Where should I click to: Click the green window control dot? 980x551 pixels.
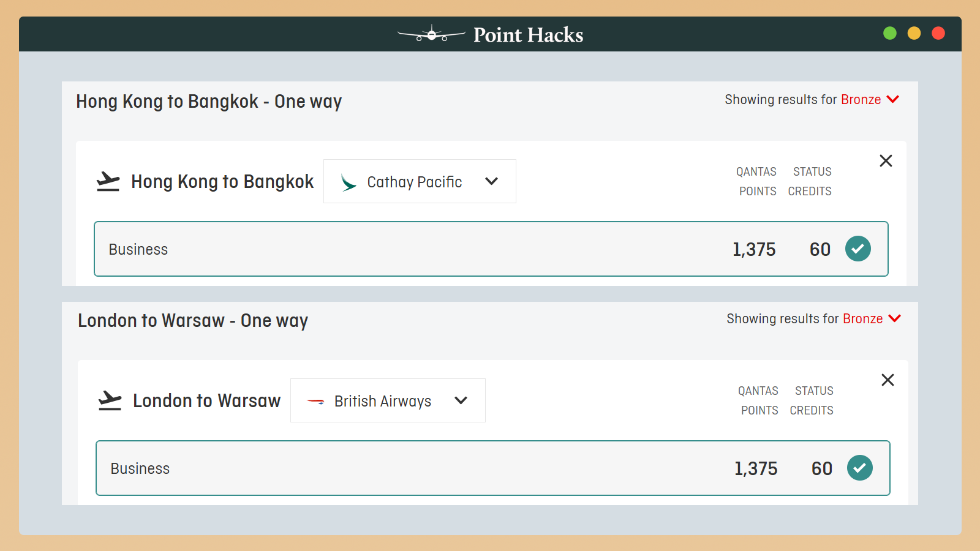click(x=890, y=33)
